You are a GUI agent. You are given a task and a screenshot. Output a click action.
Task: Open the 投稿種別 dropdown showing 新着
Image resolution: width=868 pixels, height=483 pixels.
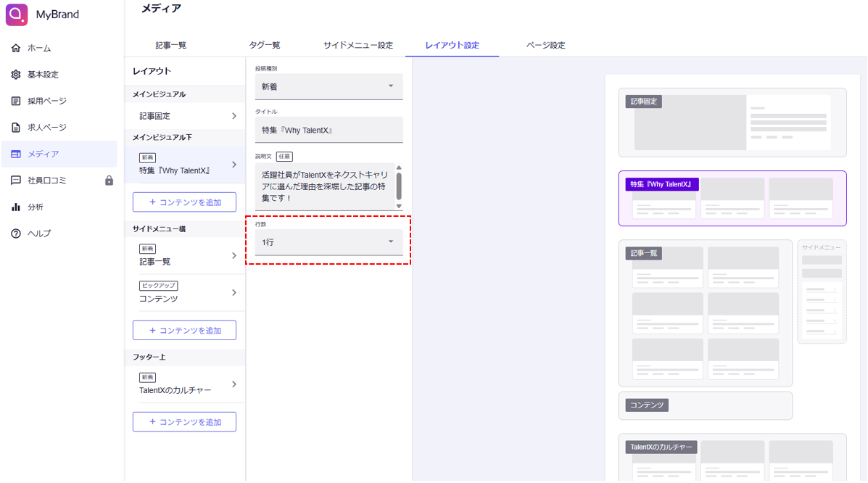tap(328, 86)
